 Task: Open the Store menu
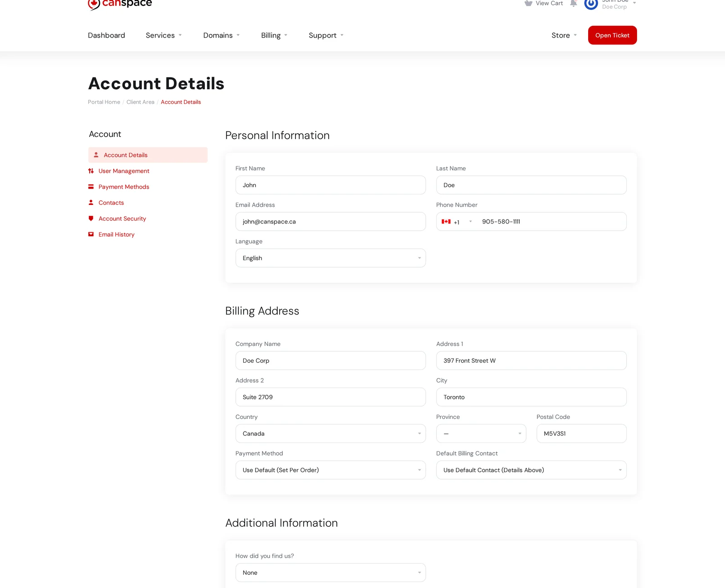point(564,35)
